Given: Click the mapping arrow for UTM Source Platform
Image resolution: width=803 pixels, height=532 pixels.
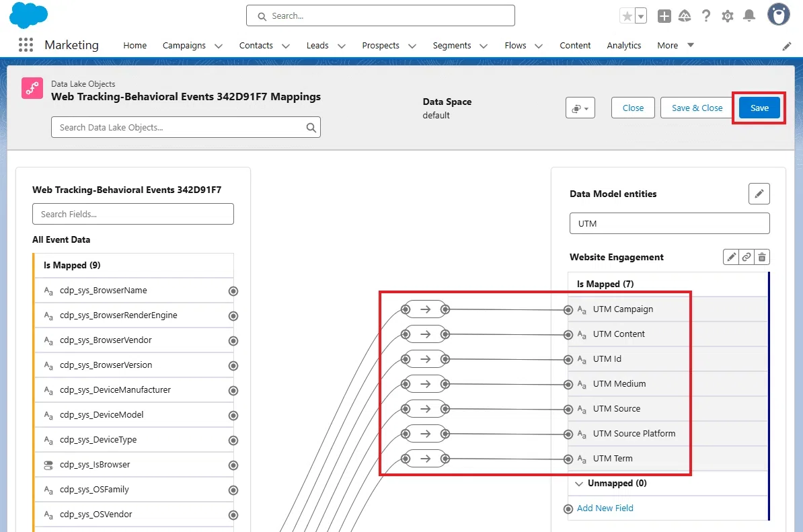Looking at the screenshot, I should click(426, 434).
